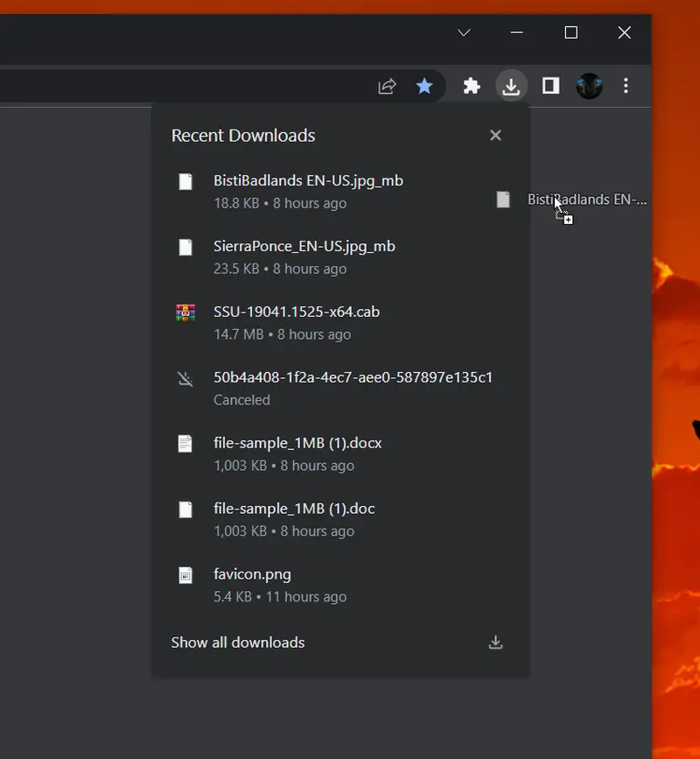
Task: Open Chrome's three-dot menu
Action: (626, 86)
